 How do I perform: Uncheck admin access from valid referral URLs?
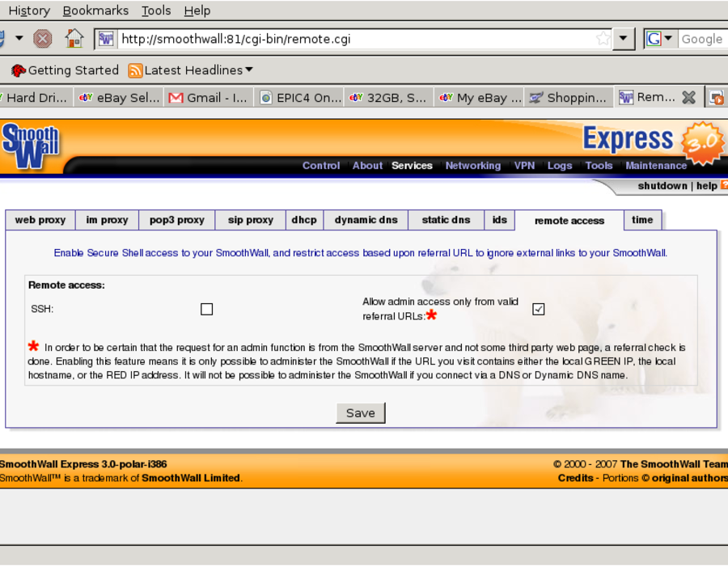click(x=538, y=309)
